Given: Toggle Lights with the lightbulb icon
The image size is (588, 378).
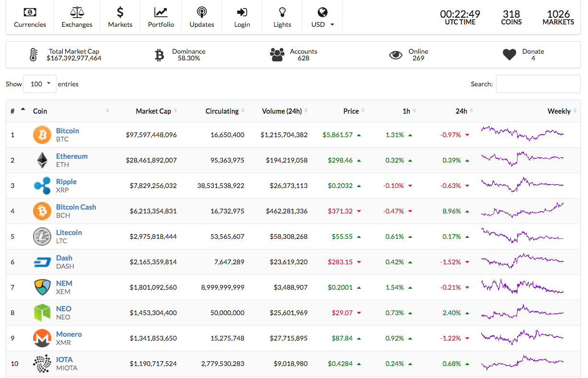Looking at the screenshot, I should pos(282,12).
